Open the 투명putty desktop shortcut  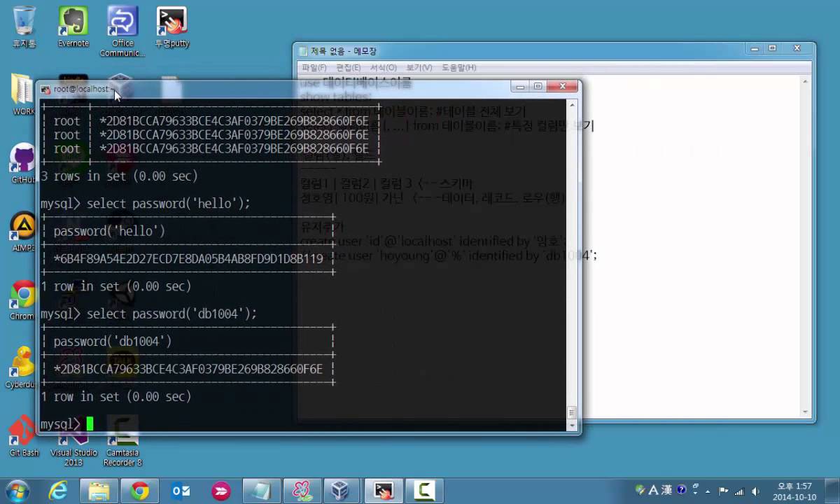click(172, 27)
